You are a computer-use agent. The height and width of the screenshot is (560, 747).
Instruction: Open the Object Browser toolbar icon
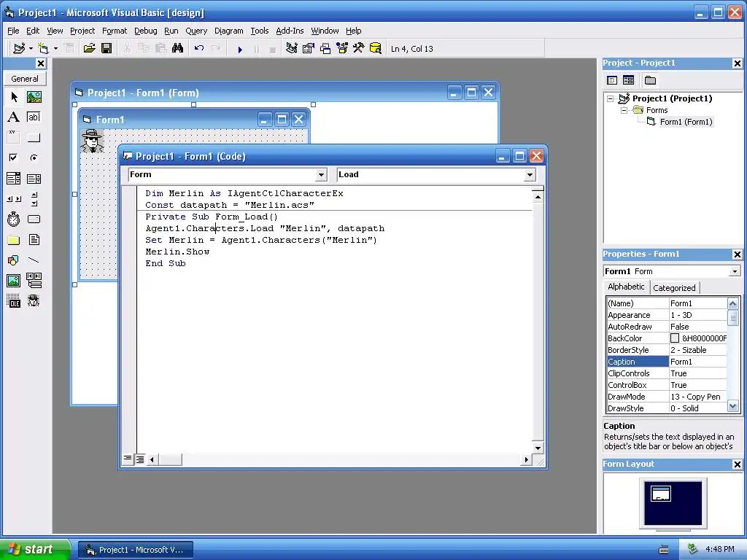tap(342, 49)
